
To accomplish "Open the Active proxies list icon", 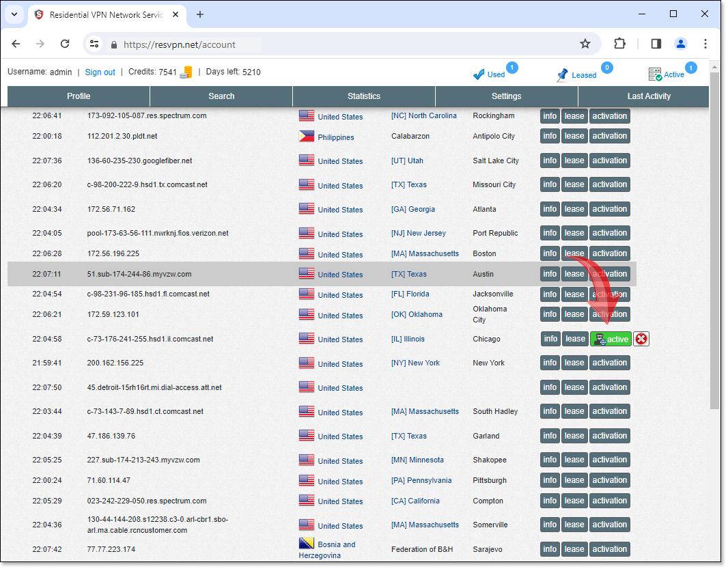I will [x=655, y=74].
